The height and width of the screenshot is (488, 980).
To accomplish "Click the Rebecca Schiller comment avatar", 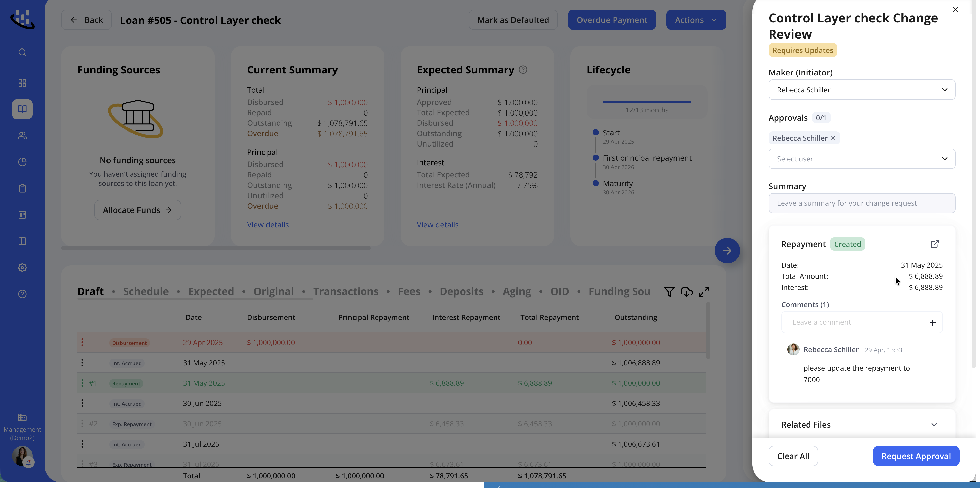I will 793,349.
